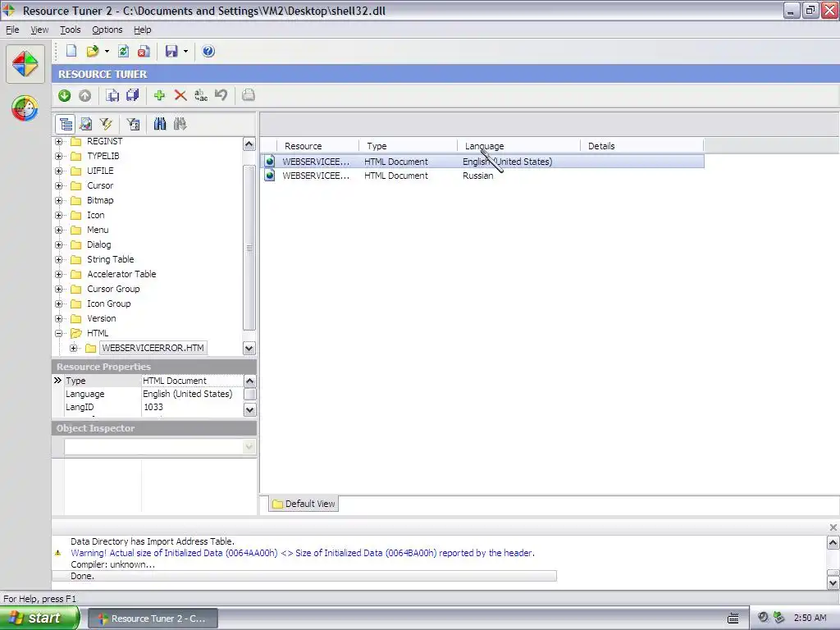The image size is (840, 630).
Task: Collapse the HTML folder
Action: tap(59, 333)
